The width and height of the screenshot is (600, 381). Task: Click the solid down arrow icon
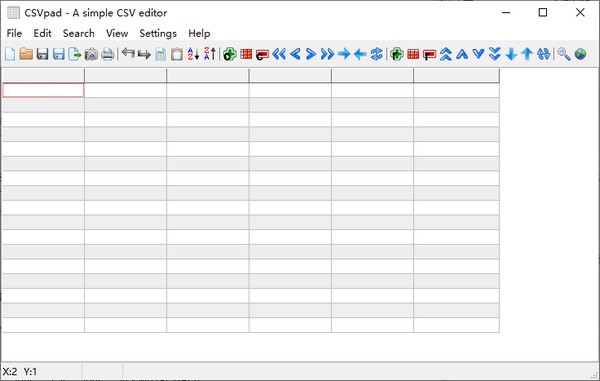pyautogui.click(x=511, y=54)
